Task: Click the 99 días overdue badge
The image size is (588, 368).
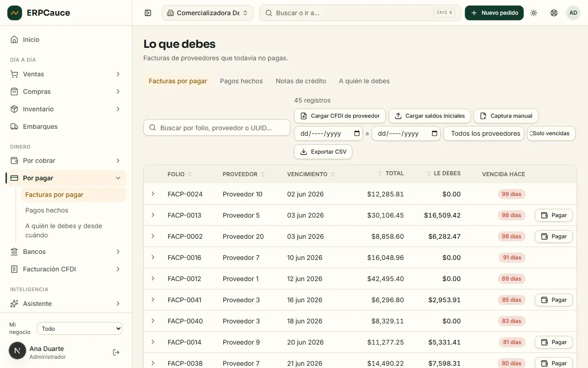Action: click(x=511, y=194)
